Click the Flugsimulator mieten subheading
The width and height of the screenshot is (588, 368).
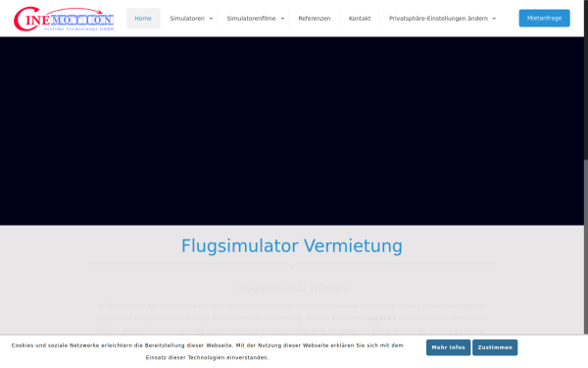click(x=292, y=289)
